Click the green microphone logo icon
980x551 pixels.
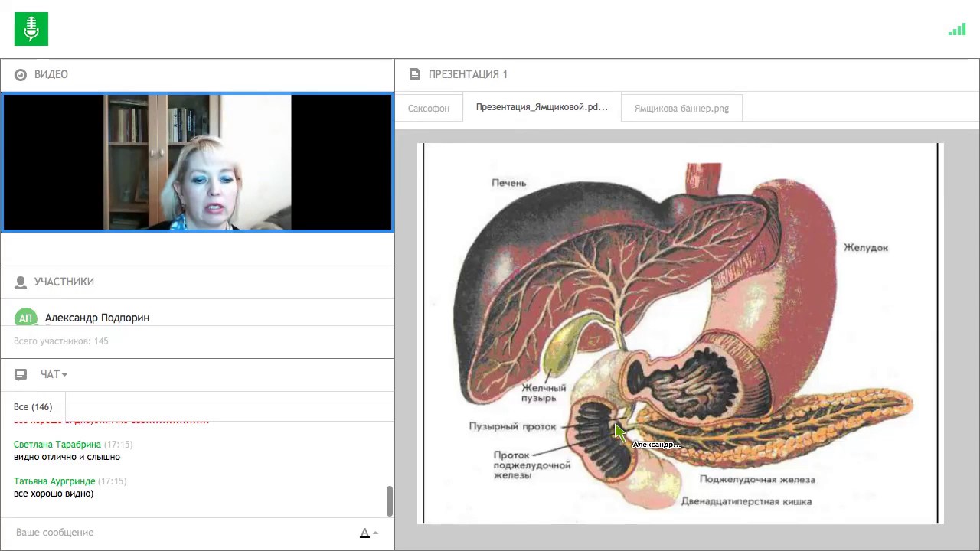point(31,29)
